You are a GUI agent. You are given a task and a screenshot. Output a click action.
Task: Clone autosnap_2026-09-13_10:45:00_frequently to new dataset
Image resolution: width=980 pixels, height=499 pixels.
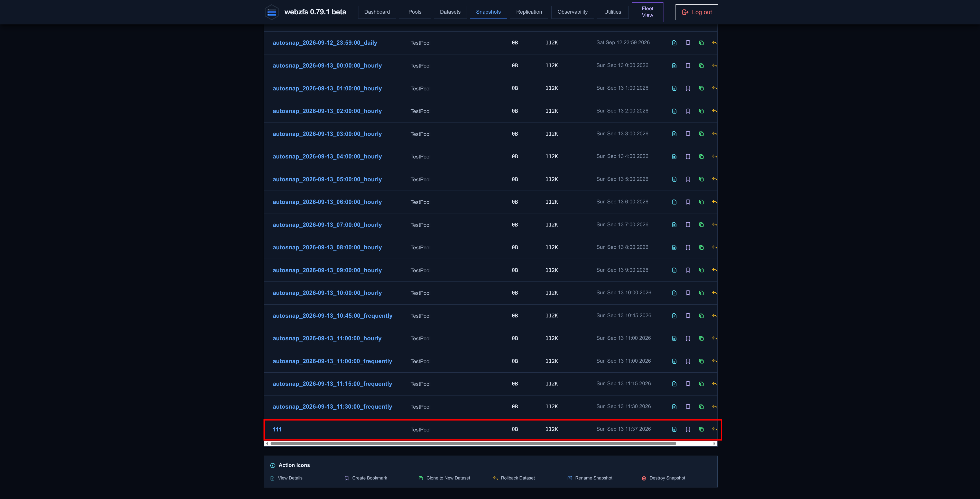point(701,316)
